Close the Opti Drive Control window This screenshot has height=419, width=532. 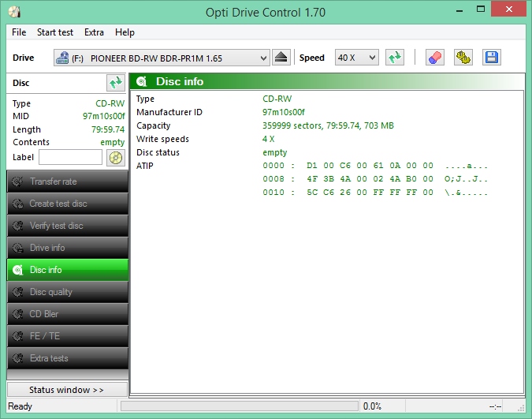pyautogui.click(x=508, y=9)
